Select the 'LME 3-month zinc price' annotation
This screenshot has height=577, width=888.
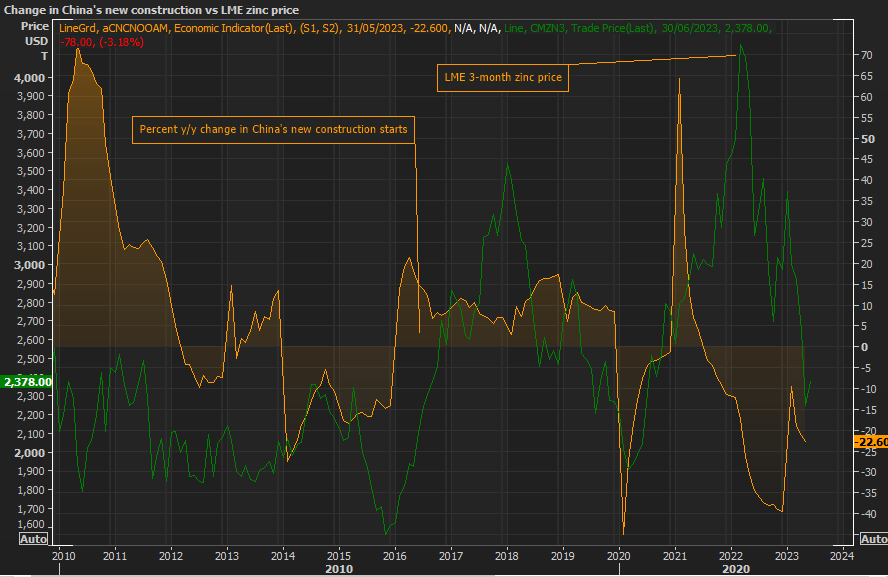[503, 78]
